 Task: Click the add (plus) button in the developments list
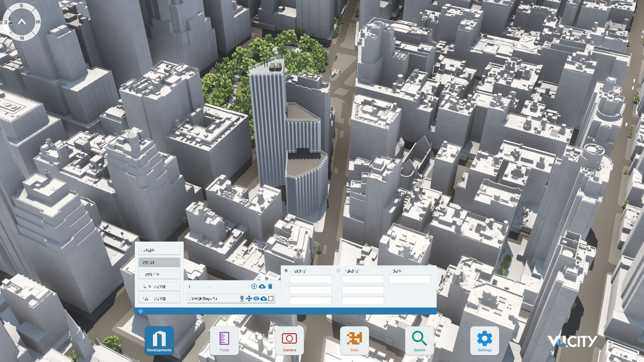coord(254,287)
